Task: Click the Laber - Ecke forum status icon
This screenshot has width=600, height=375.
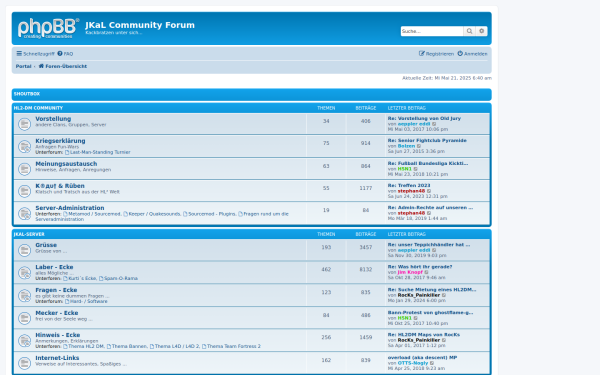Action: (x=24, y=273)
